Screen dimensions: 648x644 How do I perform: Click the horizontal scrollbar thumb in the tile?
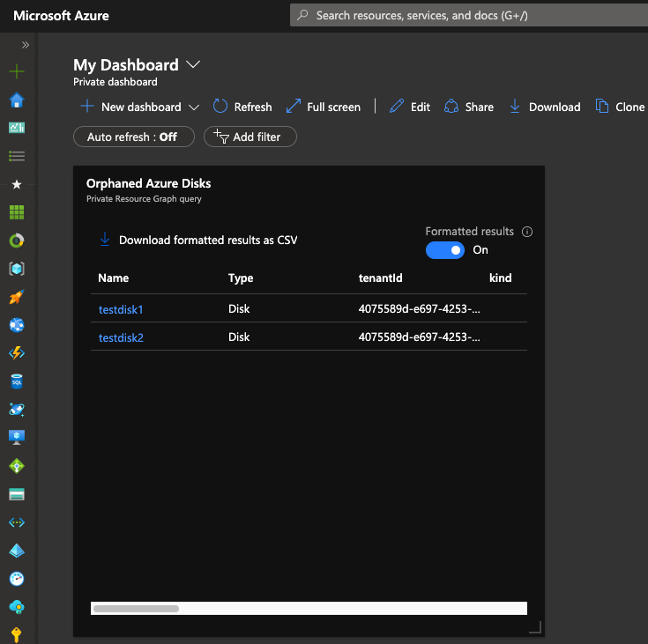coord(136,609)
